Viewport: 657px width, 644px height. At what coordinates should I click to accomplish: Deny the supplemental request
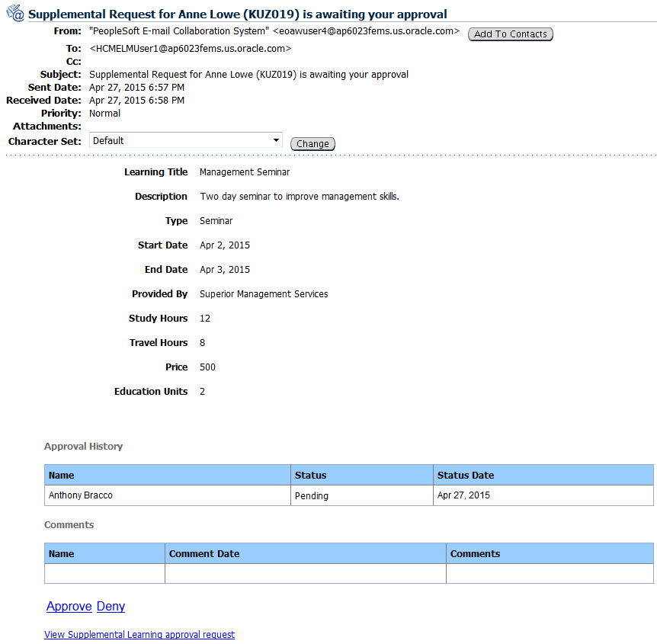click(110, 606)
